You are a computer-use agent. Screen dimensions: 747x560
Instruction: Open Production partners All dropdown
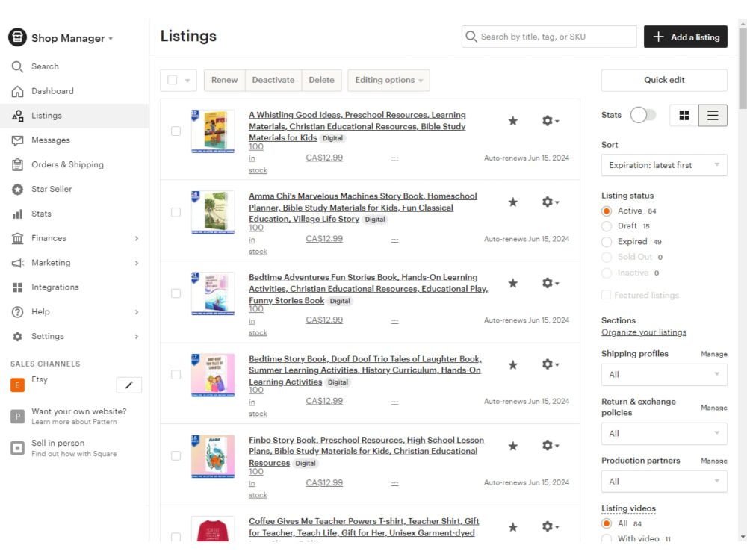664,482
